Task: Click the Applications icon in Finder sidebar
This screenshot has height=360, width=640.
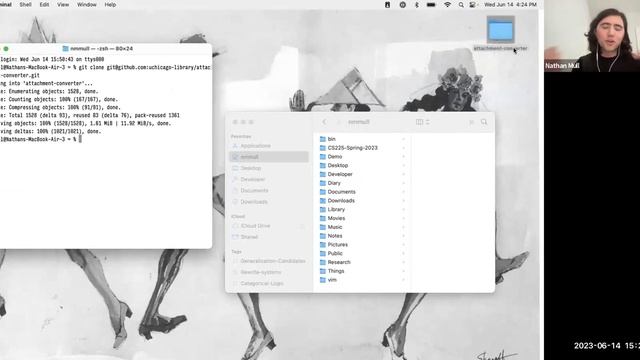Action: point(235,146)
